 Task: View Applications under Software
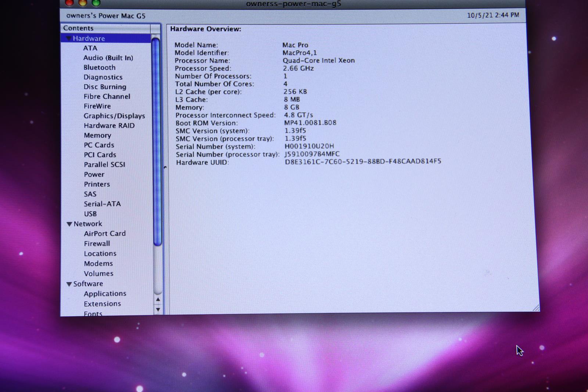click(x=105, y=293)
